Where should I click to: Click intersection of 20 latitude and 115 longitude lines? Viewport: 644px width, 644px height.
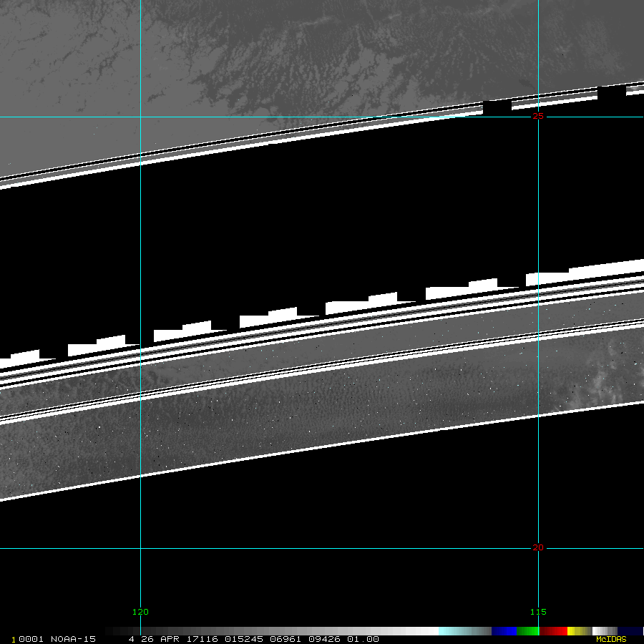(538, 549)
